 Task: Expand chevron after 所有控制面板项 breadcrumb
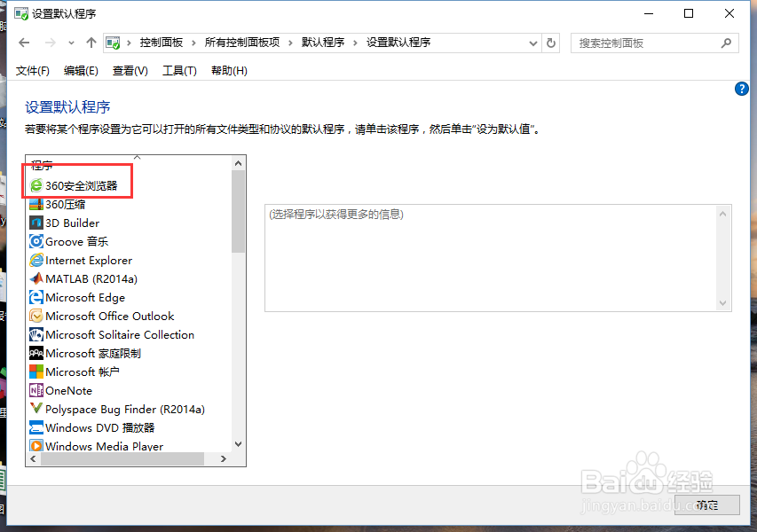[290, 43]
